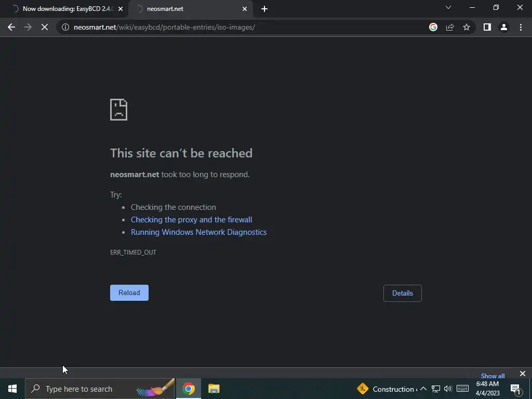
Task: Share this page icon
Action: pos(450,27)
